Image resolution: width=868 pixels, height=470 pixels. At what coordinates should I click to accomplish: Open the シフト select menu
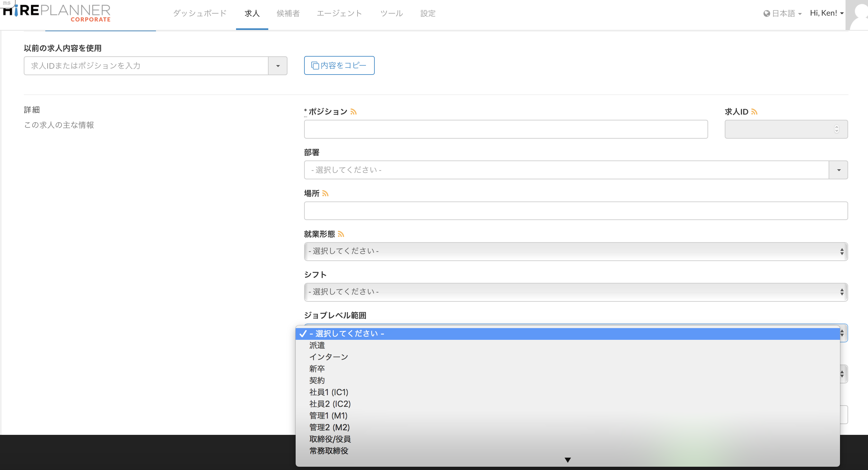575,292
